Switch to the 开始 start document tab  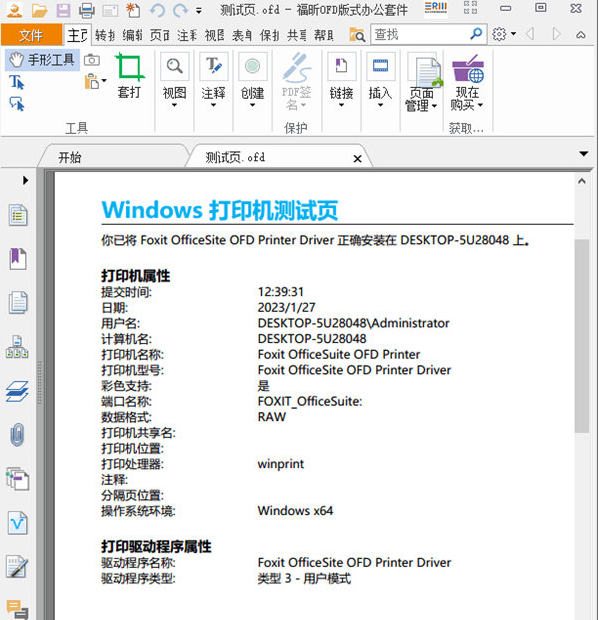pyautogui.click(x=113, y=157)
